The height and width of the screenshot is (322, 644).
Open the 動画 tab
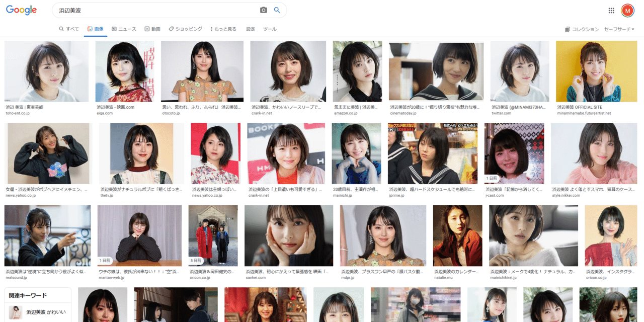point(152,29)
